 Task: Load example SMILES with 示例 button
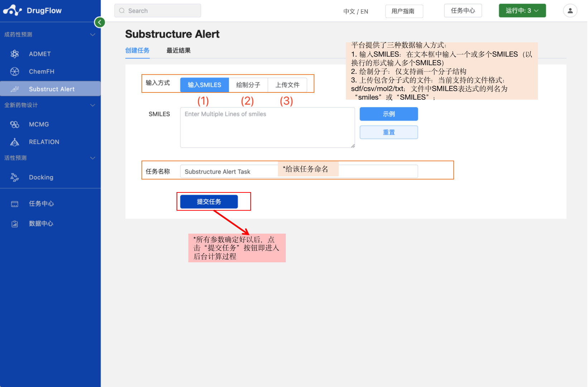pyautogui.click(x=389, y=114)
